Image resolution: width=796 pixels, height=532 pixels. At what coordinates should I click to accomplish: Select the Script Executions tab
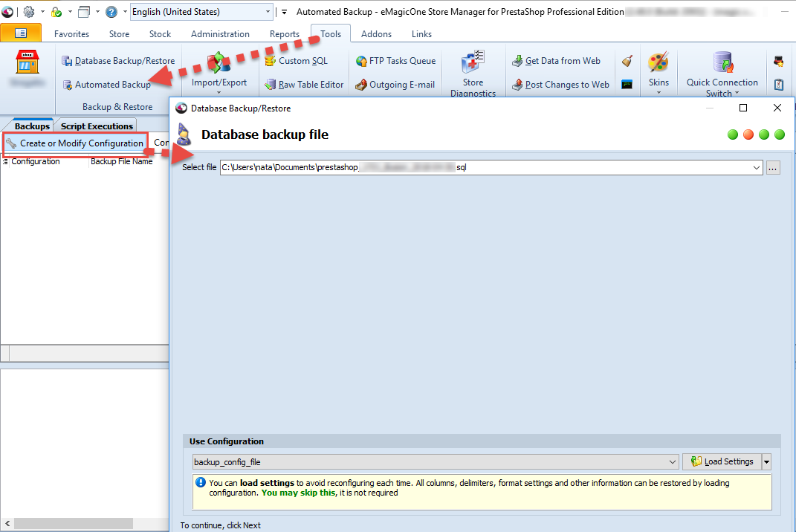(x=97, y=126)
